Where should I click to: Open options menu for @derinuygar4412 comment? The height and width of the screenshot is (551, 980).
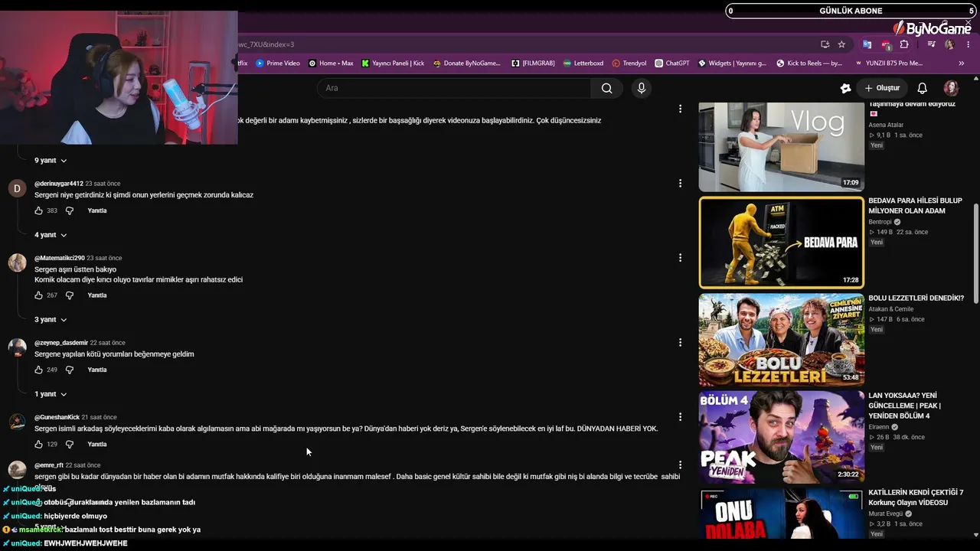pyautogui.click(x=680, y=184)
